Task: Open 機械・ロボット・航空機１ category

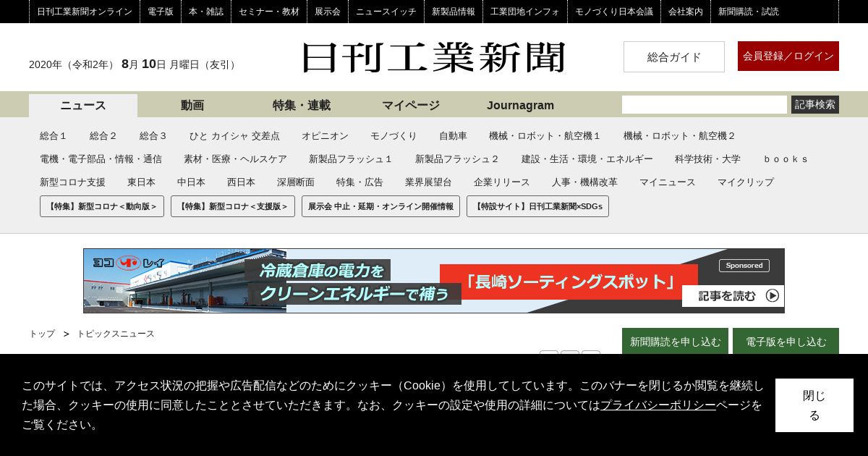Action: tap(545, 136)
